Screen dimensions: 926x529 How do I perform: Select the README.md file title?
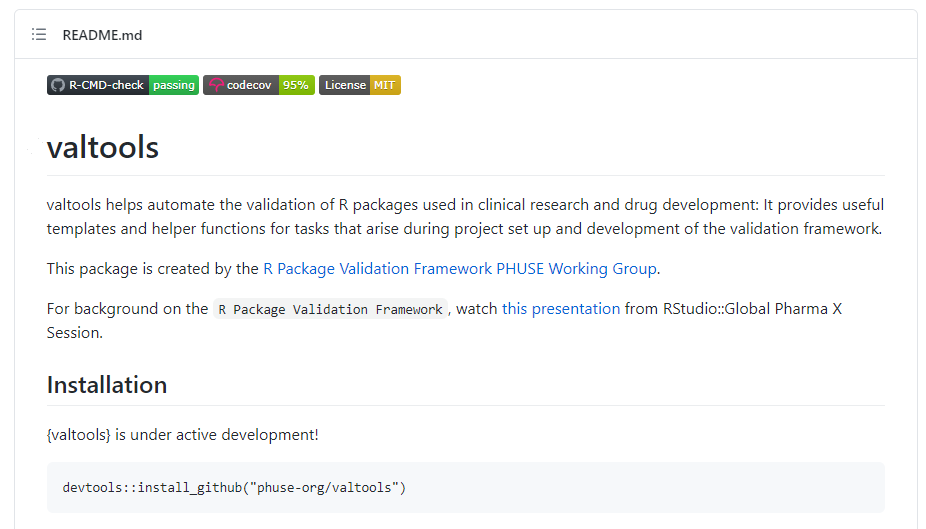click(x=102, y=35)
